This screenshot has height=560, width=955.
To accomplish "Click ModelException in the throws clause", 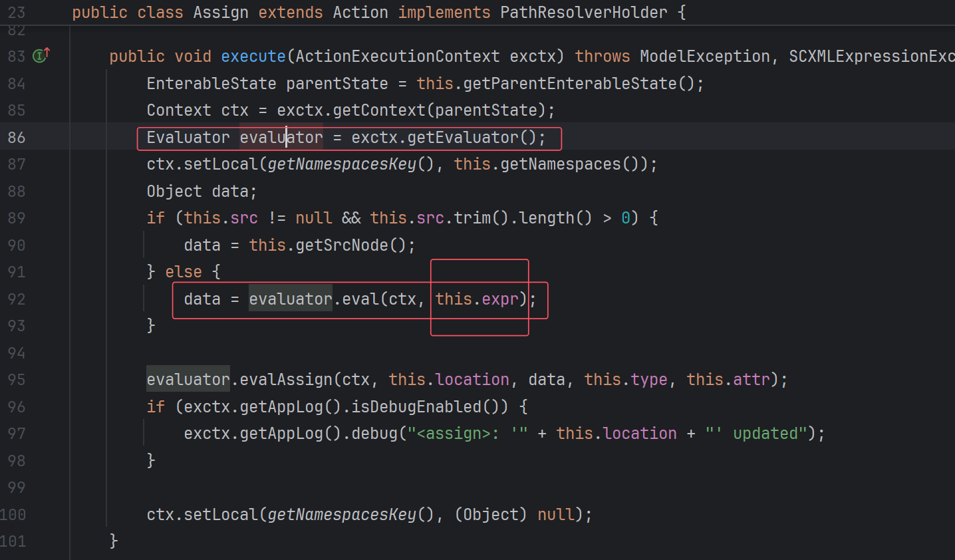I will [704, 57].
